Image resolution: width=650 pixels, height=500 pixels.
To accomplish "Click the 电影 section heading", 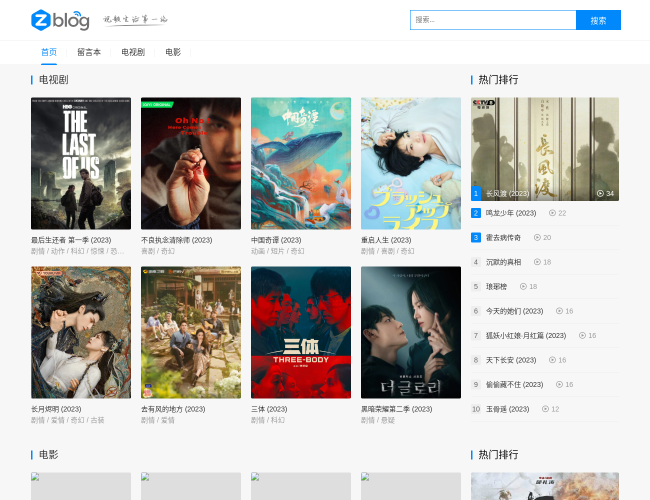I will 49,455.
